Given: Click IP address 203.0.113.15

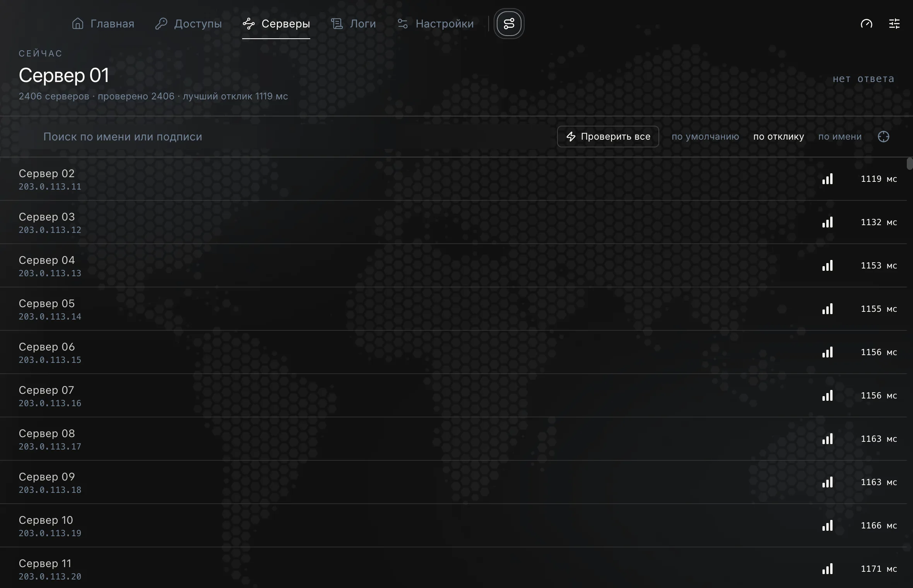Looking at the screenshot, I should pos(50,360).
